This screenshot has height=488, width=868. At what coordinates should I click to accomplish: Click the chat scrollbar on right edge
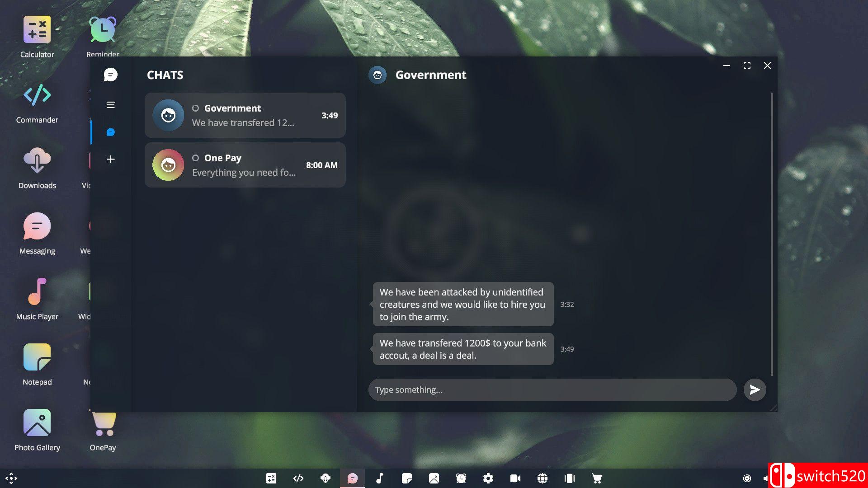772,234
